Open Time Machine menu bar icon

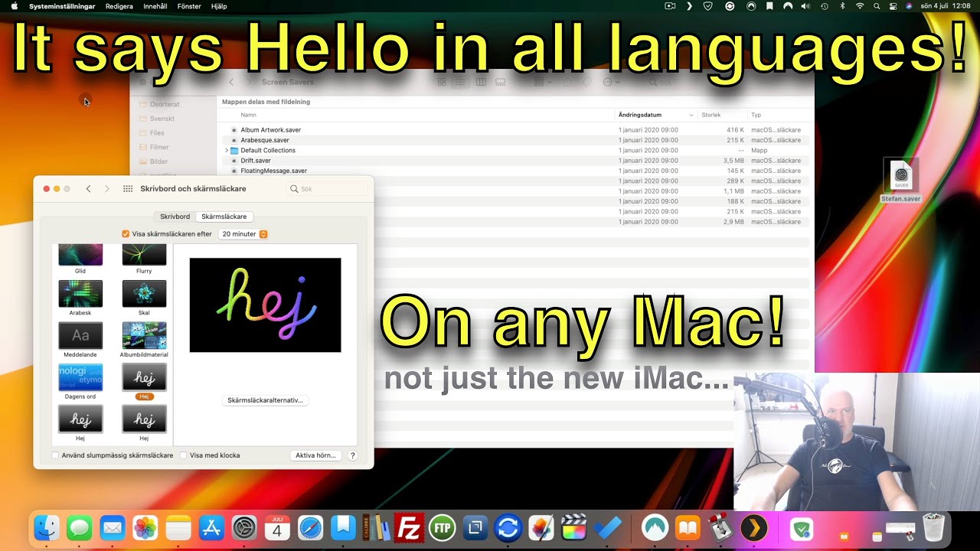pos(825,6)
